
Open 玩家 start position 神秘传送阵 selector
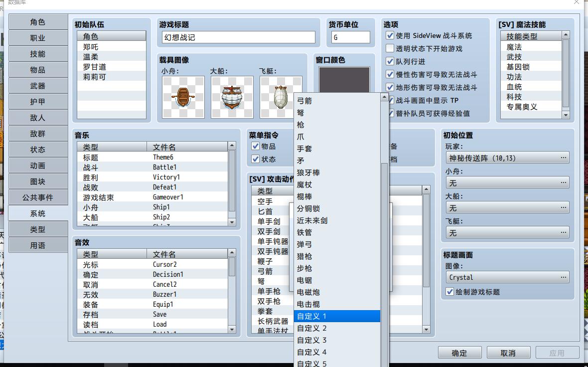507,158
